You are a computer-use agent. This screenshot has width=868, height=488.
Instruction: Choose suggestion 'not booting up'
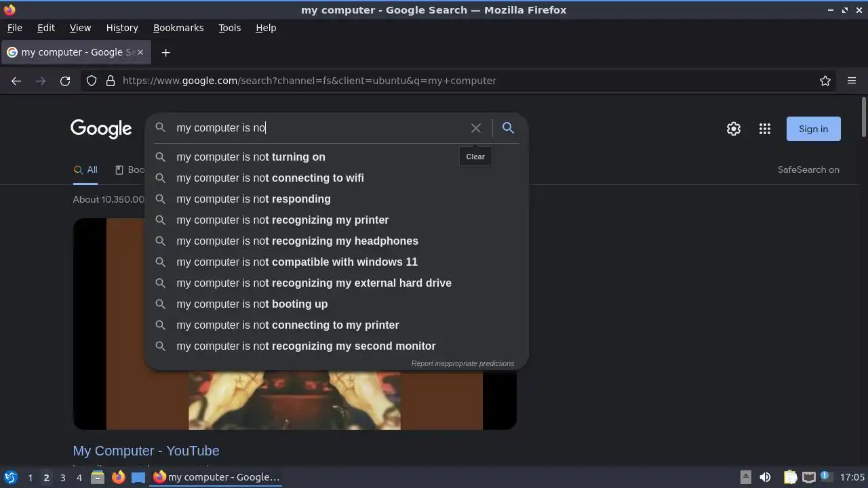pyautogui.click(x=337, y=304)
